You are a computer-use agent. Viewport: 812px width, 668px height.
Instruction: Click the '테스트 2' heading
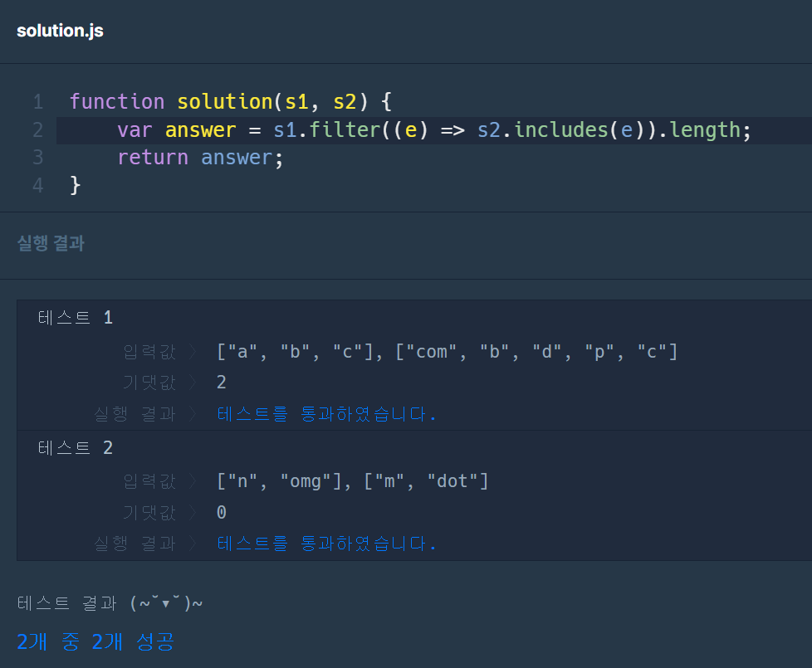point(75,447)
